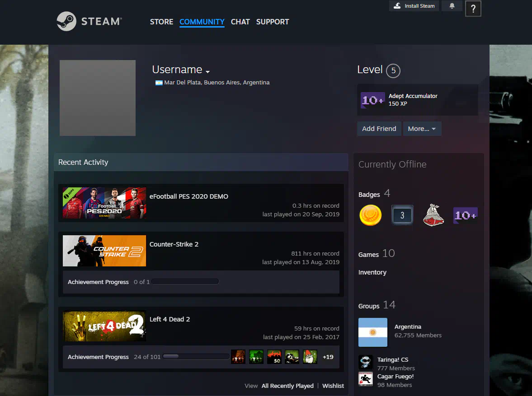This screenshot has width=532, height=396.
Task: Open the COMMUNITY menu
Action: click(x=202, y=22)
